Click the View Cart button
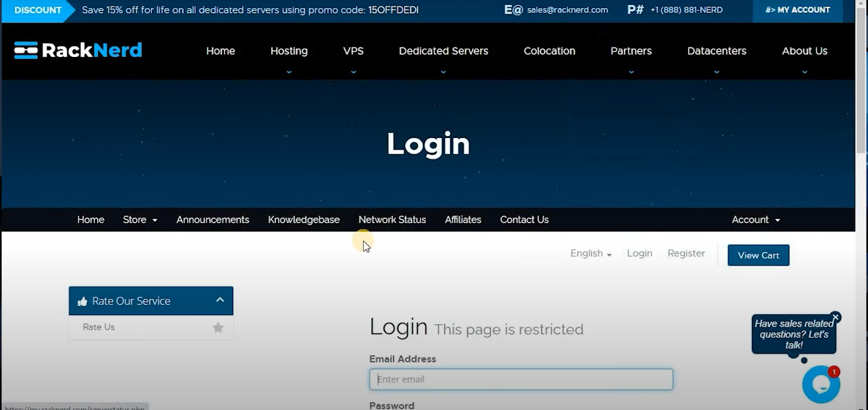This screenshot has height=410, width=868. (x=758, y=255)
